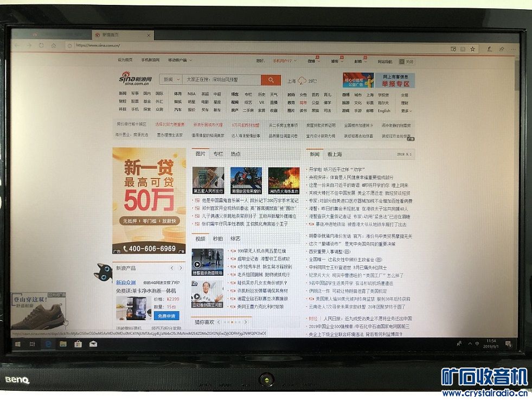Reload the page with the refresh icon
This screenshot has width=532, height=400.
[x=41, y=45]
